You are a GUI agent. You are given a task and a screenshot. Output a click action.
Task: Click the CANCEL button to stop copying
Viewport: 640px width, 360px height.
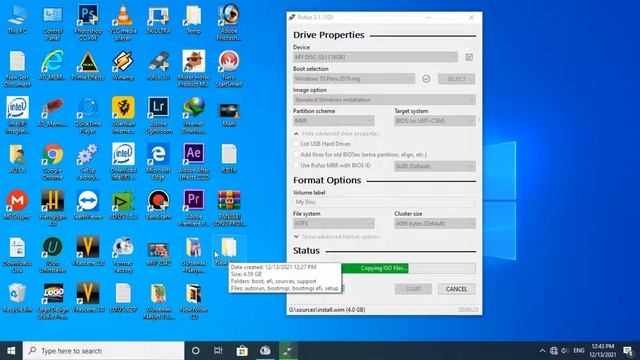click(456, 289)
